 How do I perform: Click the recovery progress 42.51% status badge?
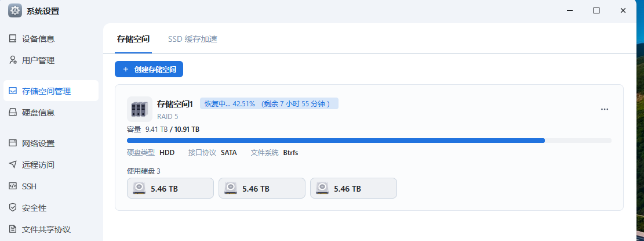pos(269,104)
